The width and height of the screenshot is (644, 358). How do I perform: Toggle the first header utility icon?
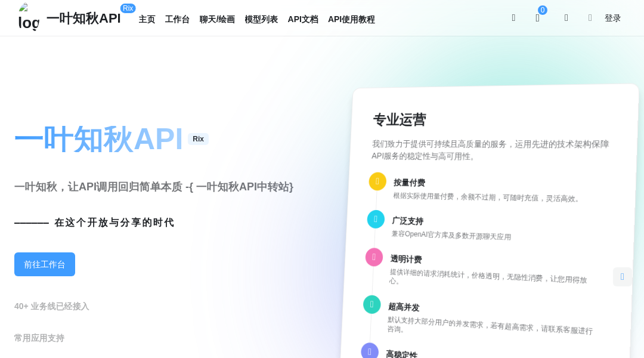coord(513,18)
